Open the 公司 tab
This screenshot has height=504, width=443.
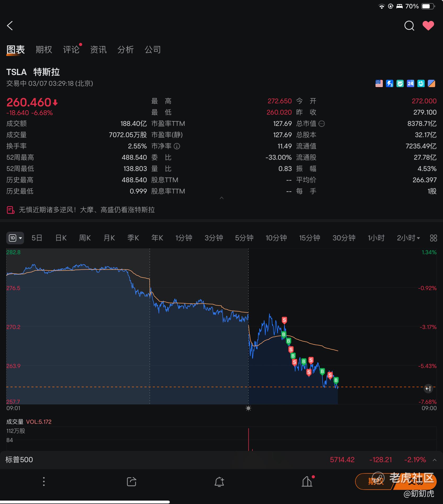click(x=153, y=49)
